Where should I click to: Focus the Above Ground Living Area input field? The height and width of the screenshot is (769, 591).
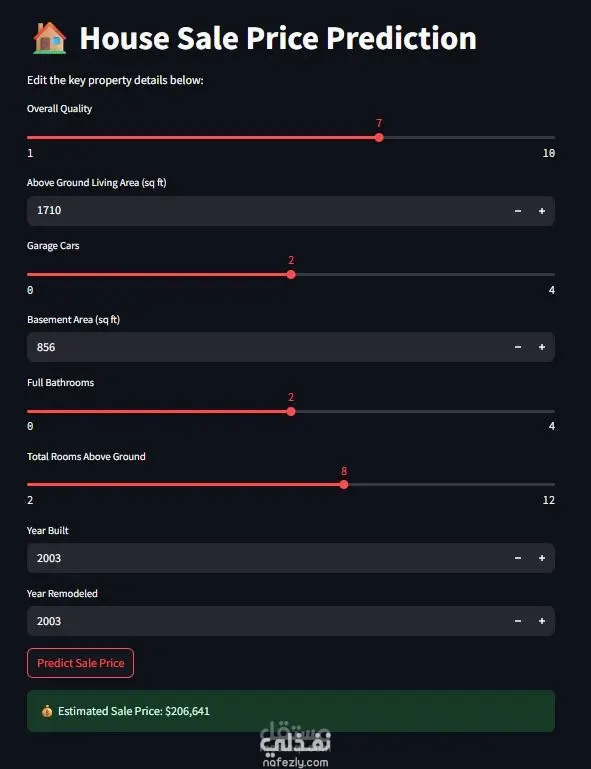(267, 211)
